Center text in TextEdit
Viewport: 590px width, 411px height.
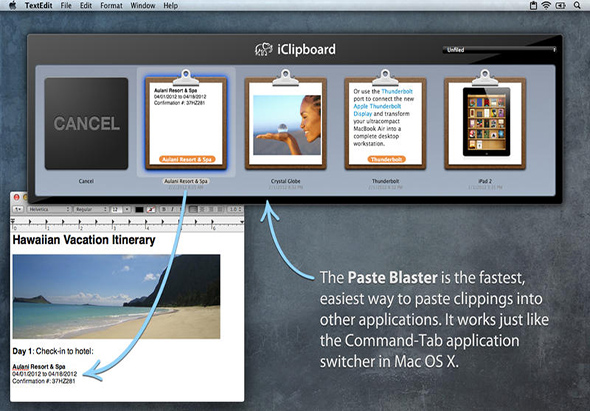202,209
